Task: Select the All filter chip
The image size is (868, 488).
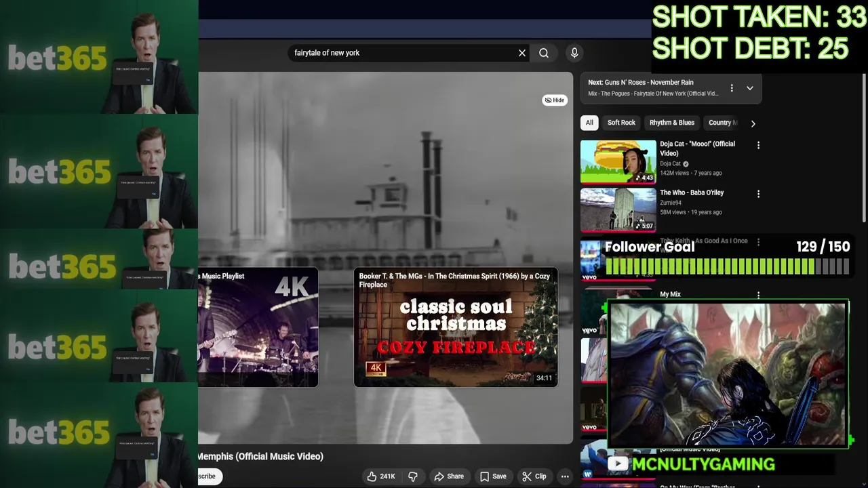Action: 589,123
